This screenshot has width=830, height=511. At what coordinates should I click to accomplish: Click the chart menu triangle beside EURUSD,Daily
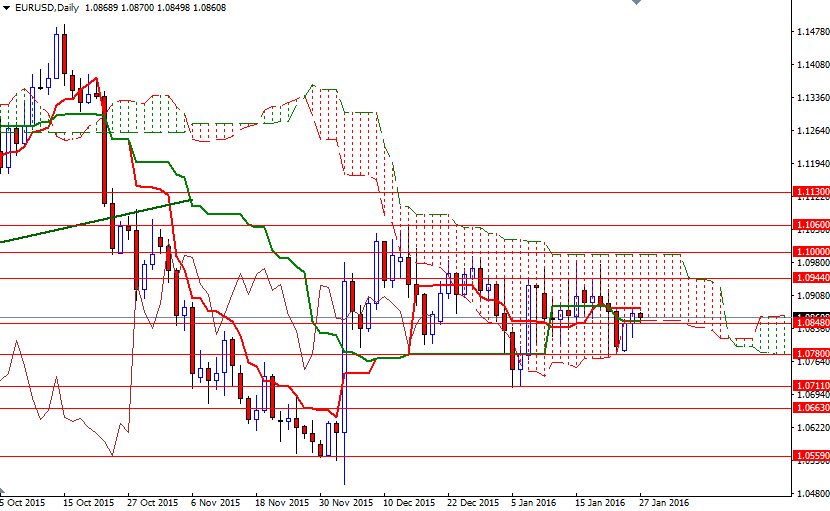[x=6, y=8]
